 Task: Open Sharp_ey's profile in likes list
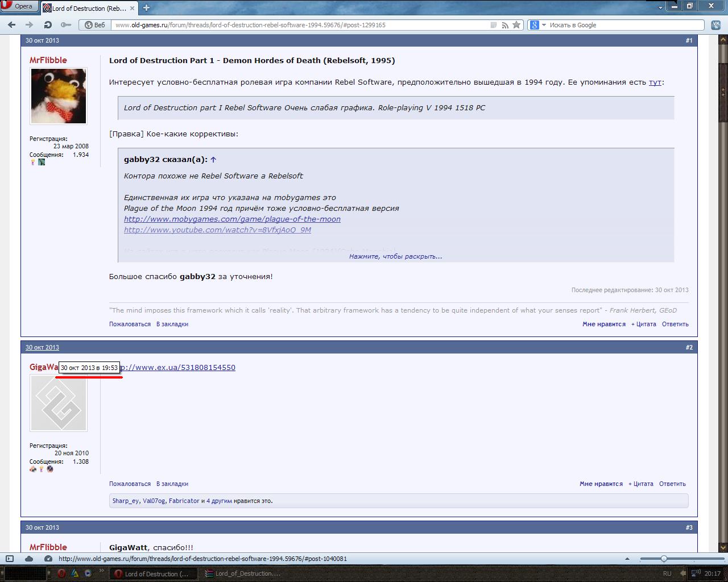(126, 501)
